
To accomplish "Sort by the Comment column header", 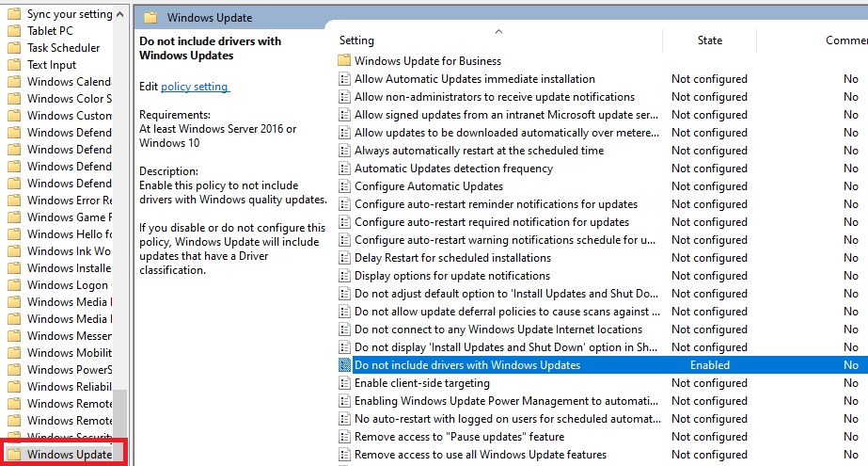I will tap(845, 40).
